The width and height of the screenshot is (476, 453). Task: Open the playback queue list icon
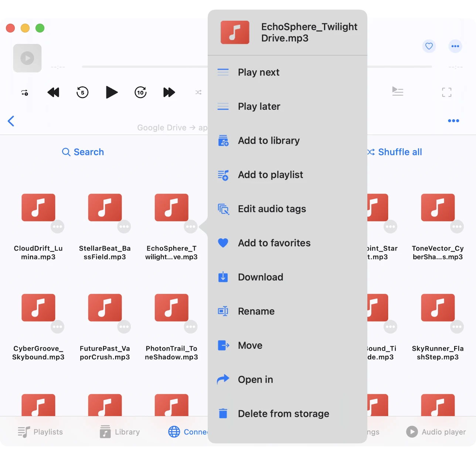pos(398,91)
